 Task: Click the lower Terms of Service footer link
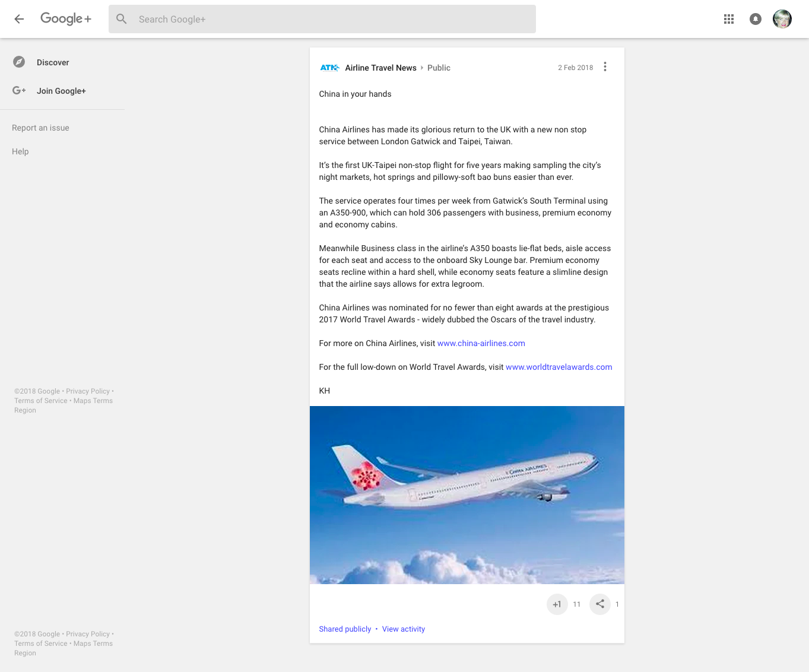41,644
